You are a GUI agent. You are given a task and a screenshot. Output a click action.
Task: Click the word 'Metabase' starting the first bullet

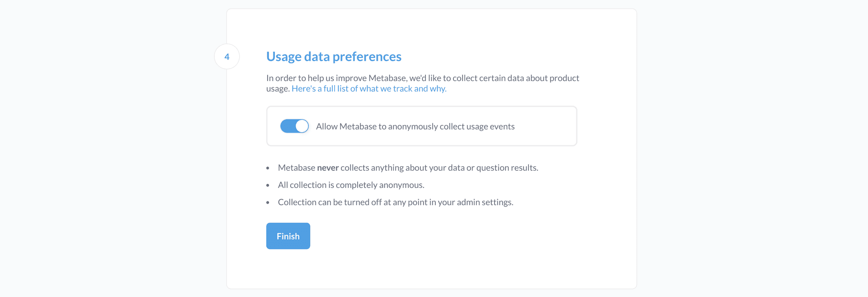(297, 168)
